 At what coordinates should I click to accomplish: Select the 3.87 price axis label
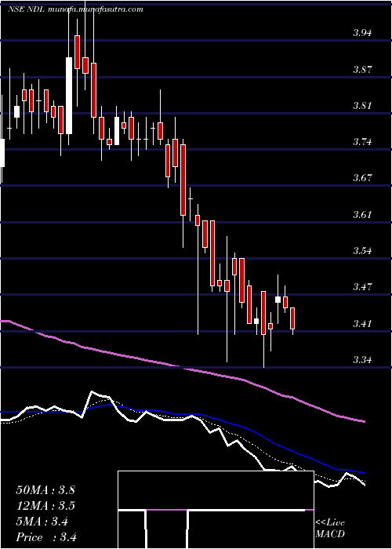[x=362, y=69]
